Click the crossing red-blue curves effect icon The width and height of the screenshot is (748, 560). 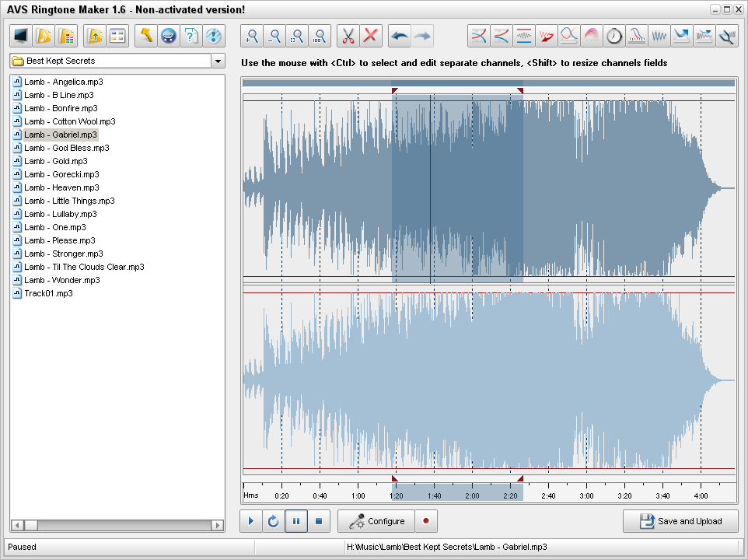coord(479,36)
